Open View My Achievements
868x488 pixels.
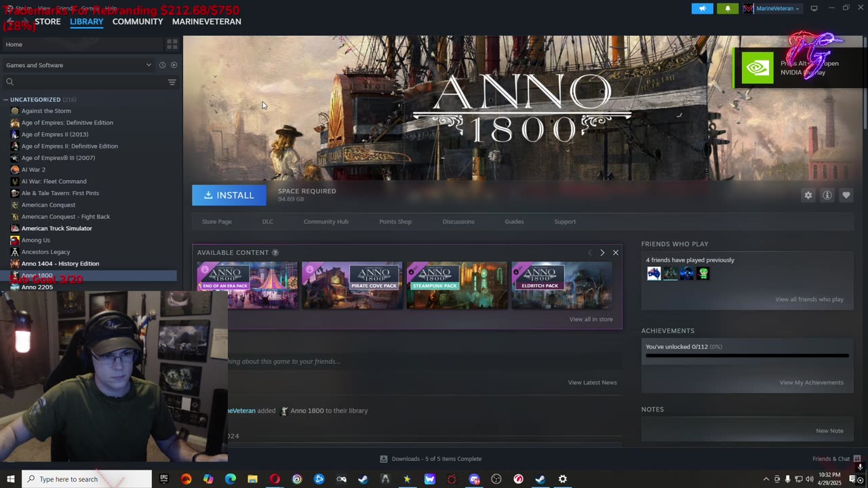click(x=812, y=382)
